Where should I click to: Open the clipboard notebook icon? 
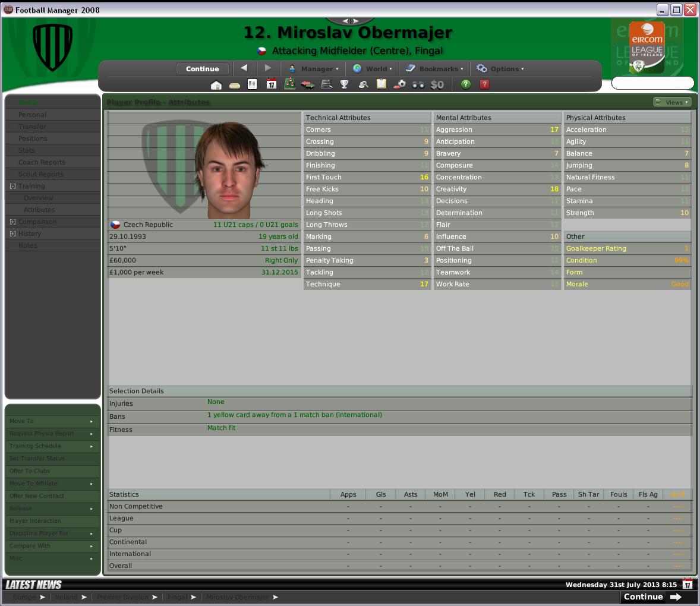381,84
